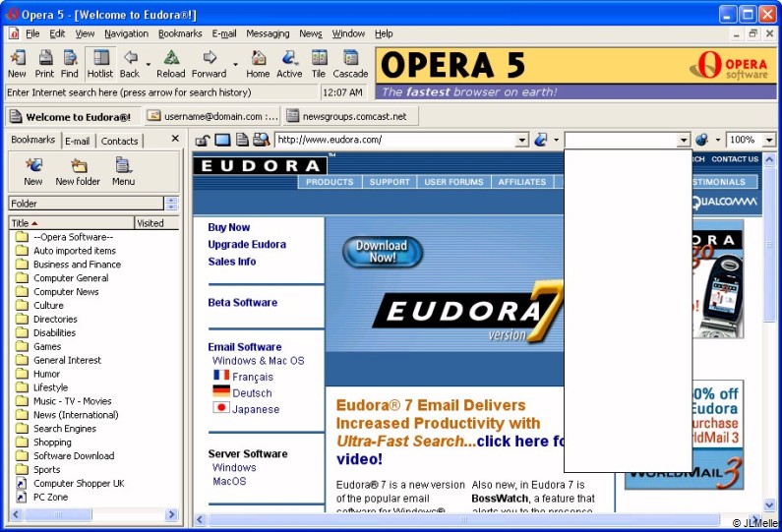Open the 100% zoom dropdown
The width and height of the screenshot is (782, 532).
click(769, 141)
